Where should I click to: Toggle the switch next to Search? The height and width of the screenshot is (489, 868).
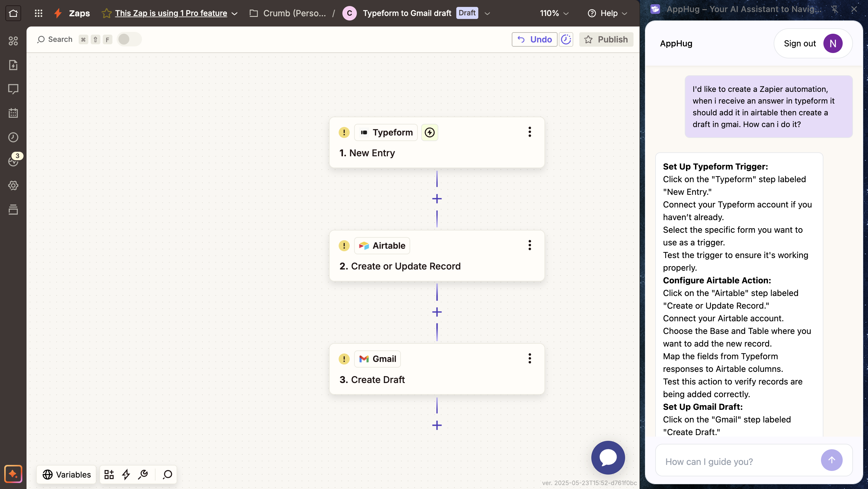point(129,39)
